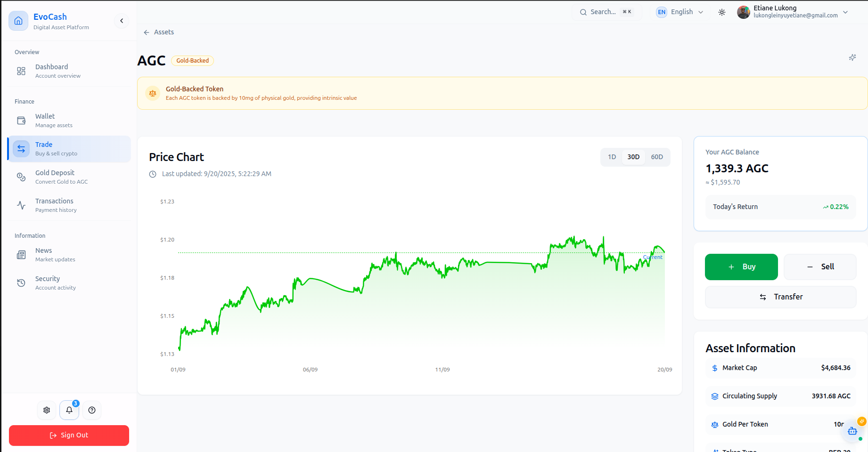This screenshot has height=452, width=868.
Task: Click the 3931.68 AGC supply value
Action: tap(831, 396)
